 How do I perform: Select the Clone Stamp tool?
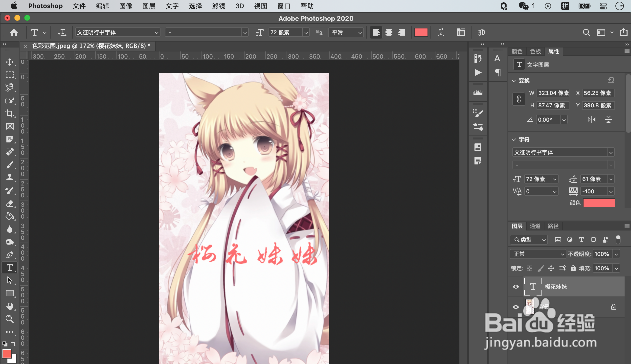tap(10, 178)
